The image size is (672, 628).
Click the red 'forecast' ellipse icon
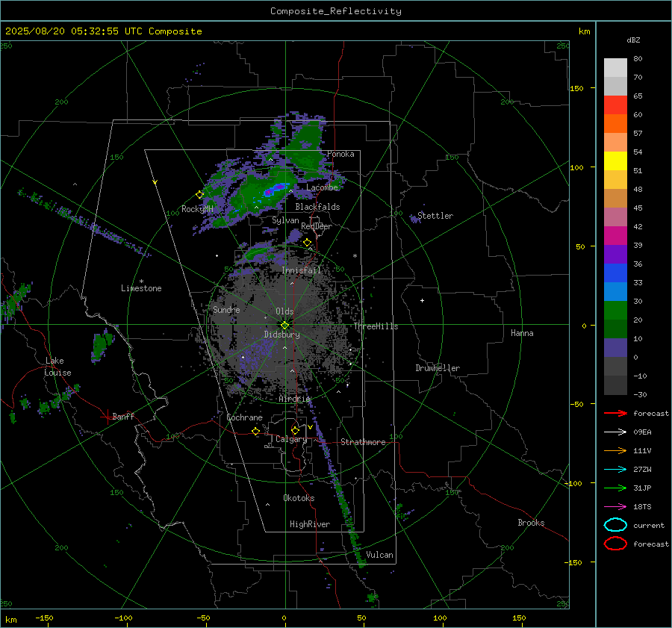(x=615, y=544)
